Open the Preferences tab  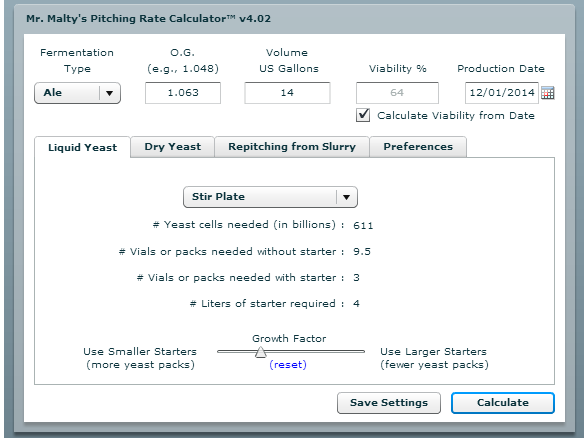418,147
